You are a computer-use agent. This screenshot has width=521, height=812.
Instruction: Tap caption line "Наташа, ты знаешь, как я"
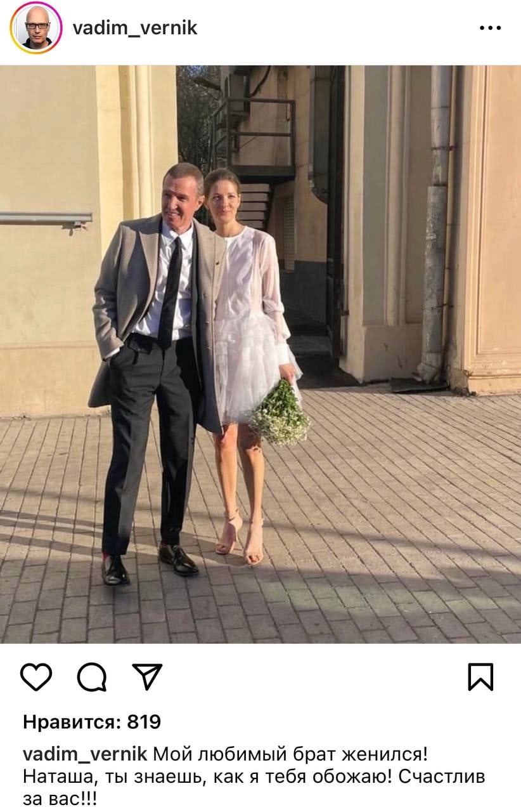point(134,777)
